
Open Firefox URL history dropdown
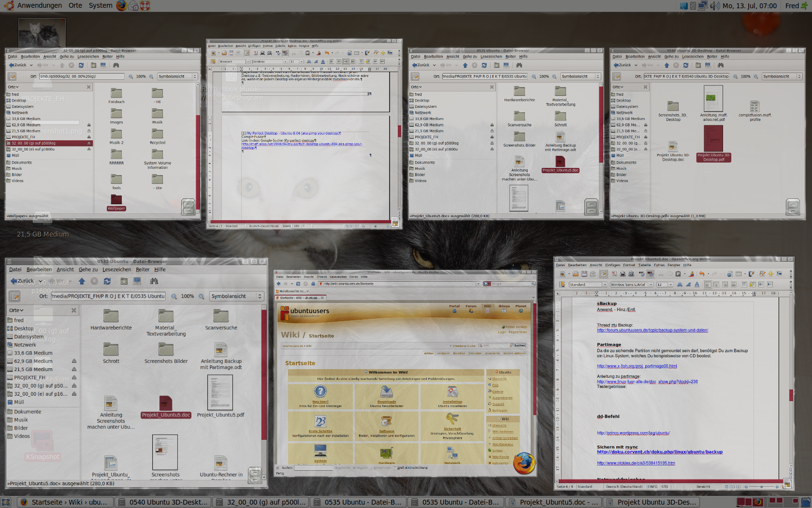pos(478,284)
